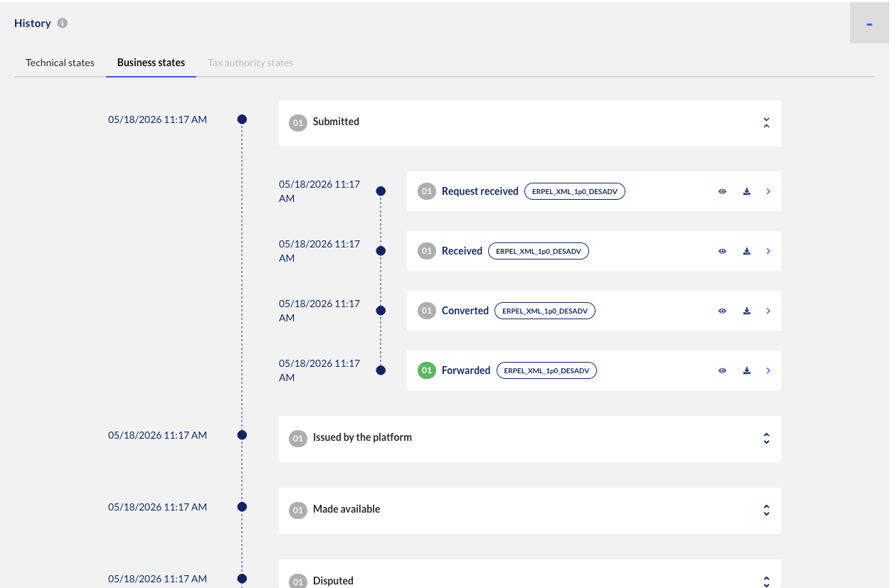895x588 pixels.
Task: Click the timestamp next to Made available
Action: point(158,507)
